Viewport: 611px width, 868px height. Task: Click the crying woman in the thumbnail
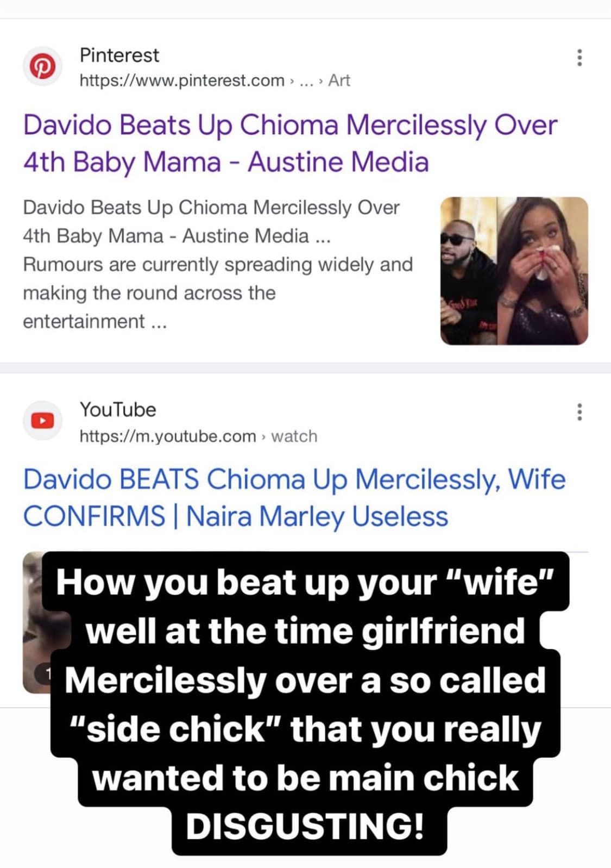tap(543, 271)
